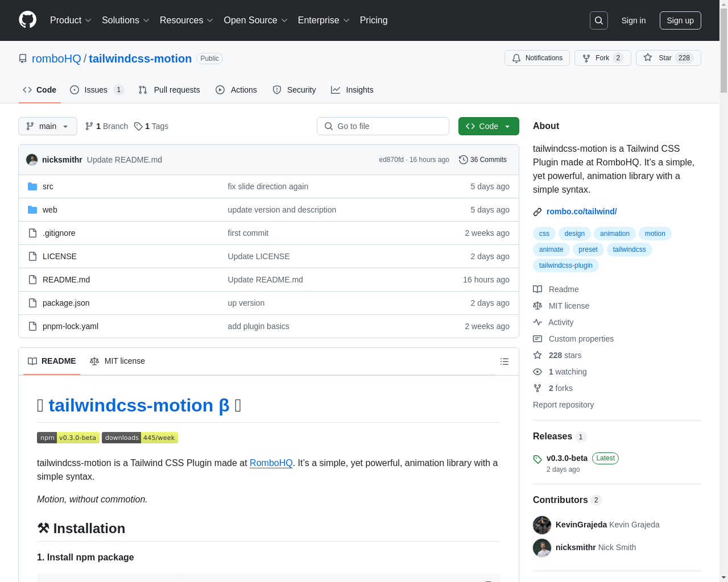
Task: Open the 36 Commits link
Action: (x=483, y=160)
